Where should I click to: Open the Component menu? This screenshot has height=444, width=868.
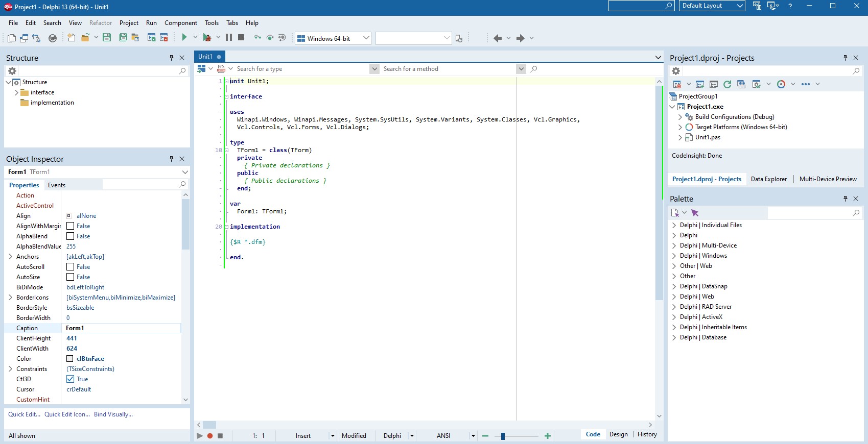(181, 23)
